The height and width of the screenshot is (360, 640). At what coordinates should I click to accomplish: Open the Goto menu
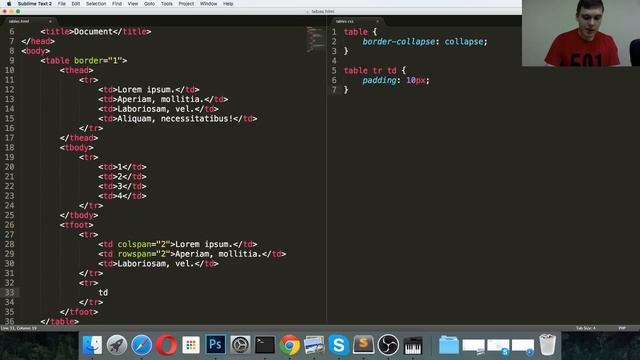[x=149, y=4]
